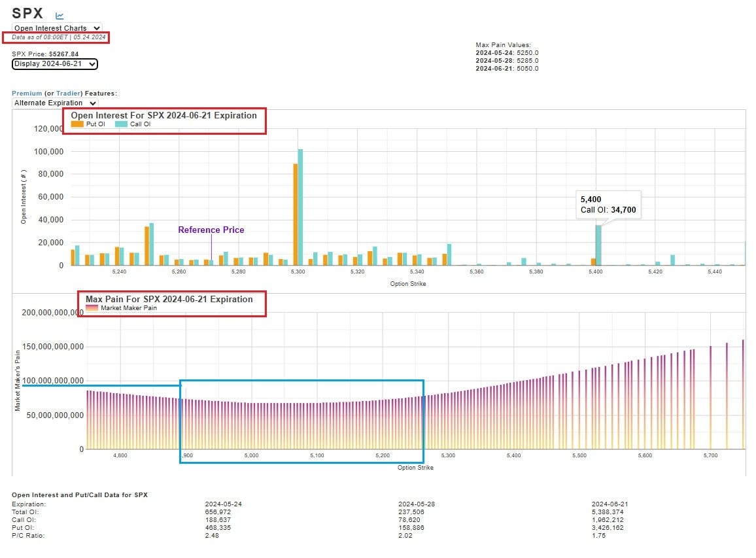The image size is (756, 558).
Task: Click the 2024-05-28 expiration column header
Action: pyautogui.click(x=417, y=504)
